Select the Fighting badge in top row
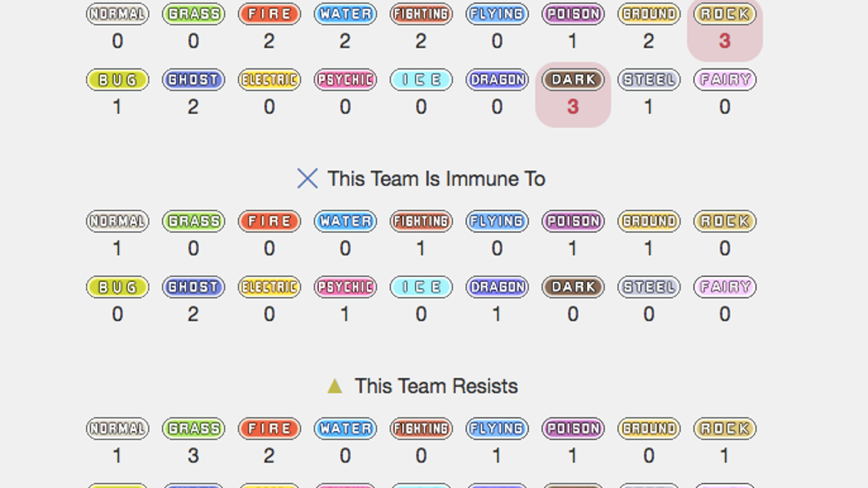This screenshot has height=488, width=868. (x=421, y=14)
